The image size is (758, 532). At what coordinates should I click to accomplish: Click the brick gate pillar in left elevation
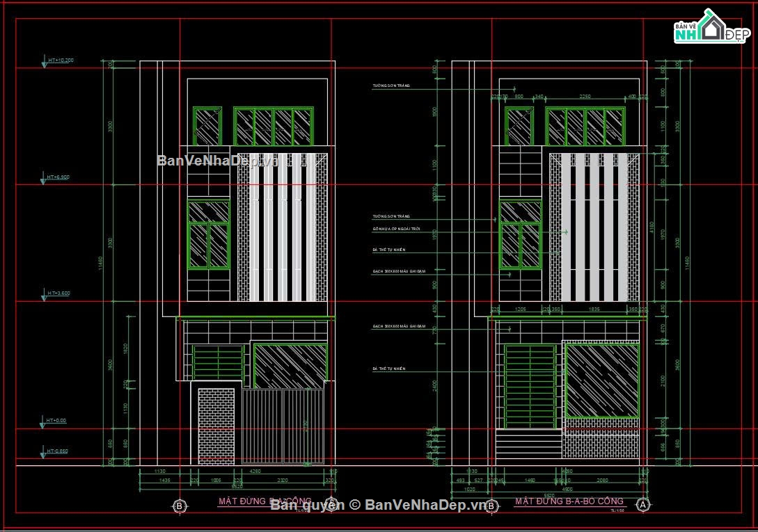click(216, 426)
